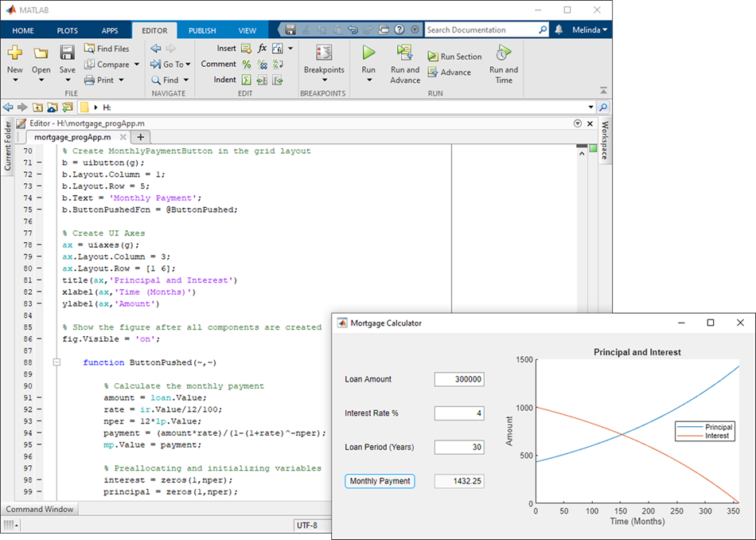Click the Comment percent icon
Screen dimensions: 756x540
point(247,65)
